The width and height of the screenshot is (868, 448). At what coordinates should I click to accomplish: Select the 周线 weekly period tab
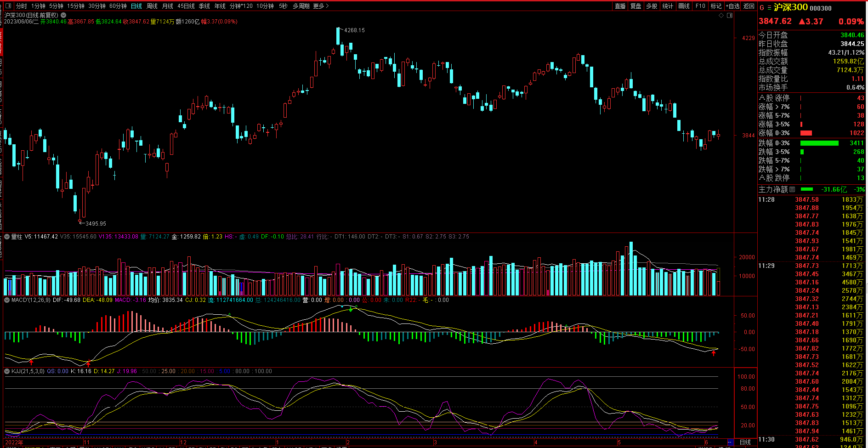click(152, 6)
